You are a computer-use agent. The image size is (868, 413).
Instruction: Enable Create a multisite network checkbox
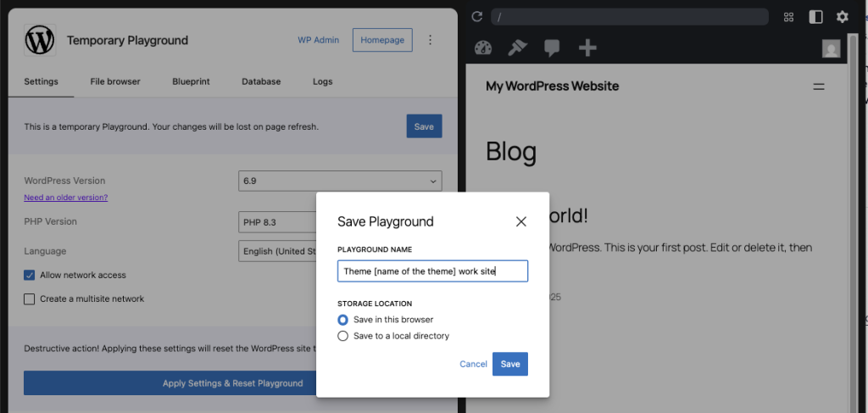(x=30, y=299)
